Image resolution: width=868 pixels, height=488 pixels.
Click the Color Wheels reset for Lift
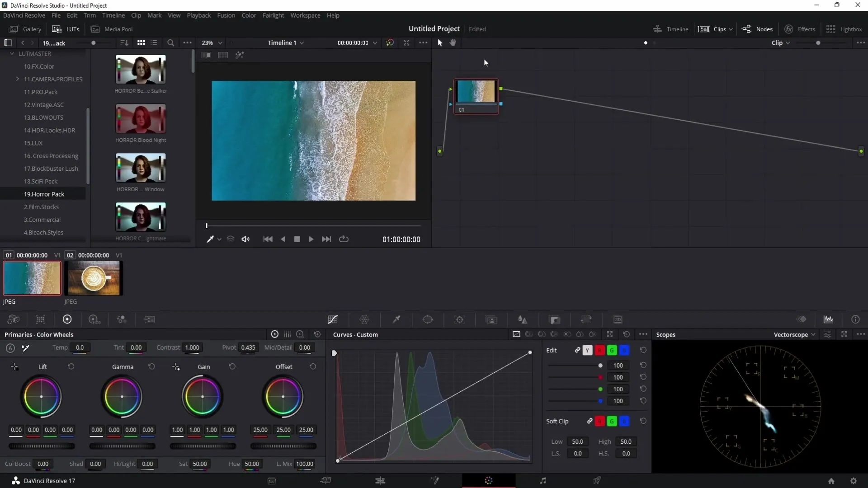[71, 366]
